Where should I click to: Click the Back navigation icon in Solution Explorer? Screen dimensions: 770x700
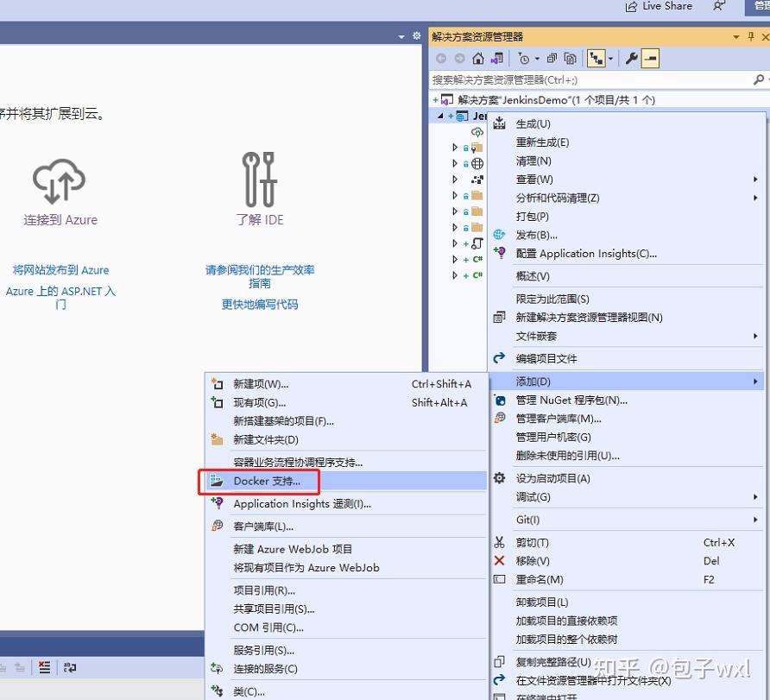(x=440, y=59)
